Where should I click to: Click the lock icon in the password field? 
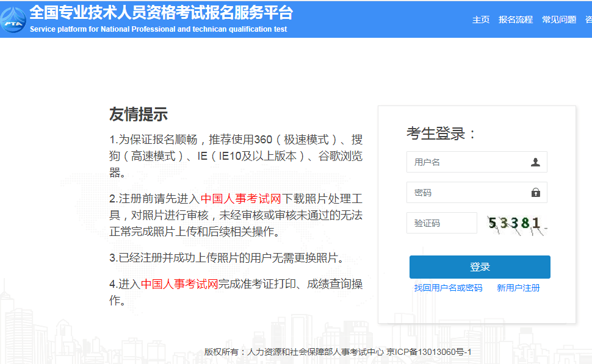pyautogui.click(x=536, y=192)
